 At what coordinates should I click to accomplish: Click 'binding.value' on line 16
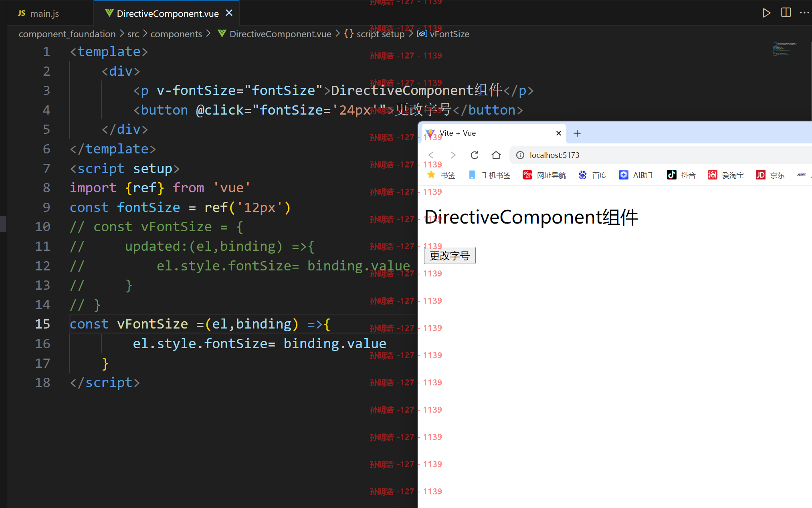click(335, 344)
